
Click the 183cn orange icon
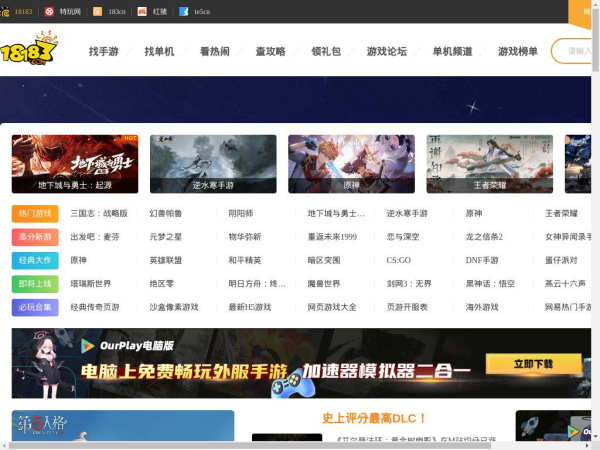pos(98,12)
